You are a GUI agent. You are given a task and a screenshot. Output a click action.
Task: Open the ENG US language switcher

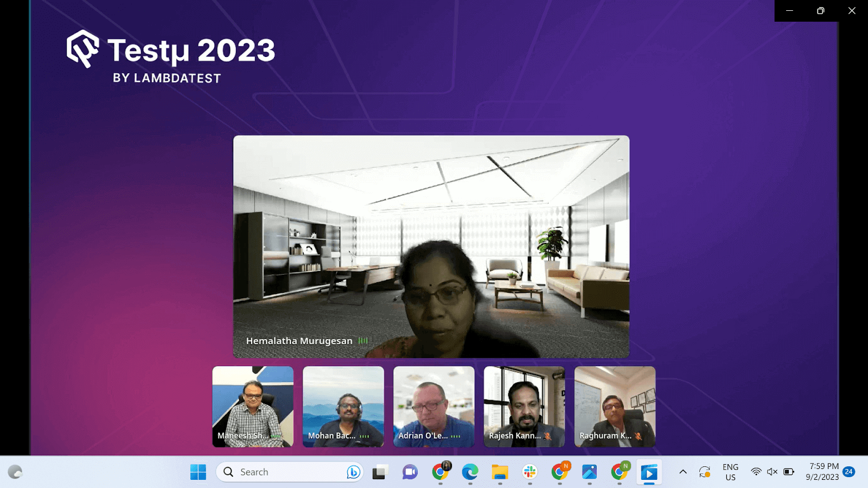click(x=730, y=472)
